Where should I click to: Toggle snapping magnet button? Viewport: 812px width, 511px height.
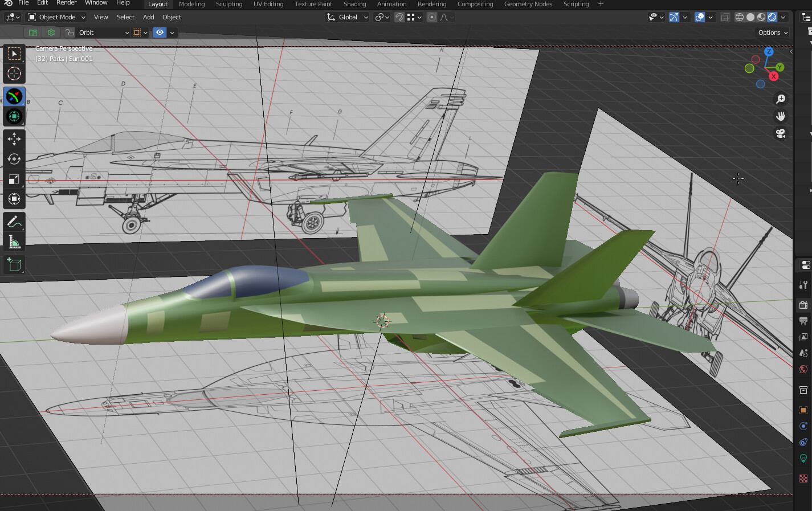399,17
